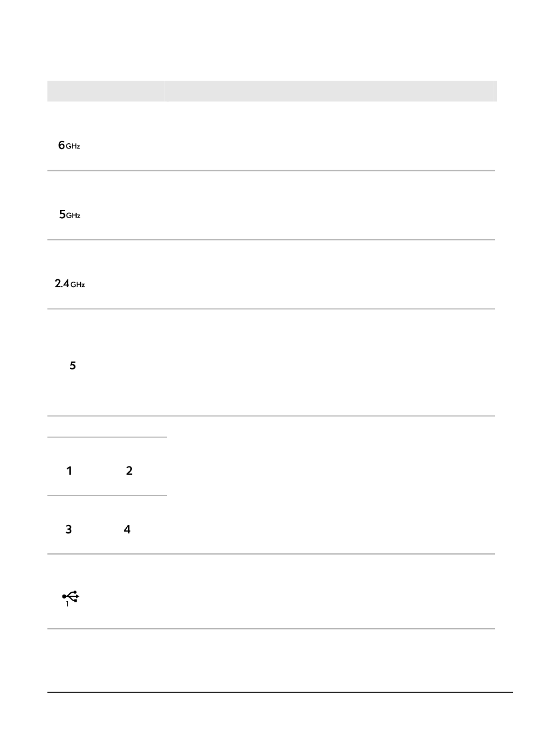The height and width of the screenshot is (739, 560).
Task: Click the blank description cell beside USB icon
Action: pyautogui.click(x=330, y=591)
